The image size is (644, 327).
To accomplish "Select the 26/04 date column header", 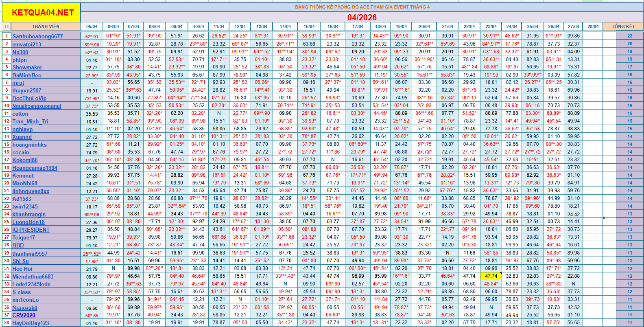I will (x=554, y=26).
